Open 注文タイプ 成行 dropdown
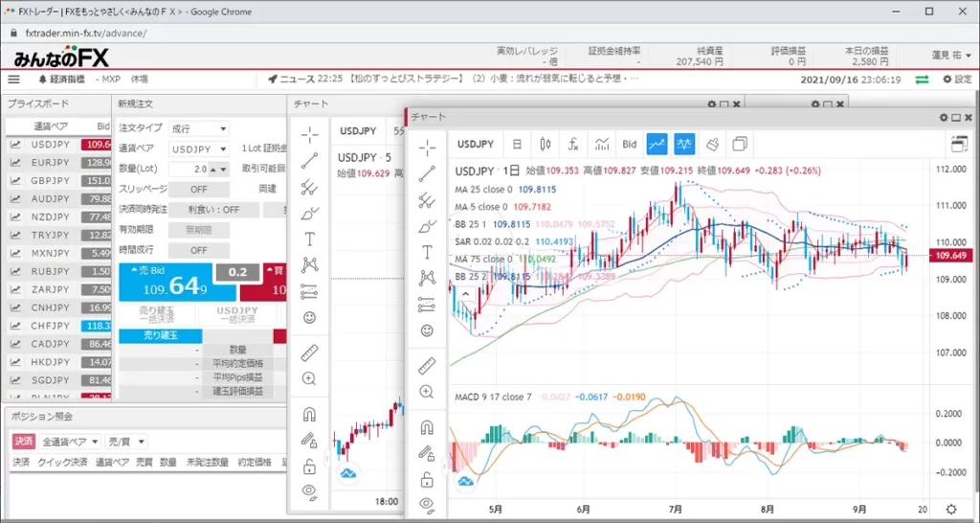 [x=199, y=129]
